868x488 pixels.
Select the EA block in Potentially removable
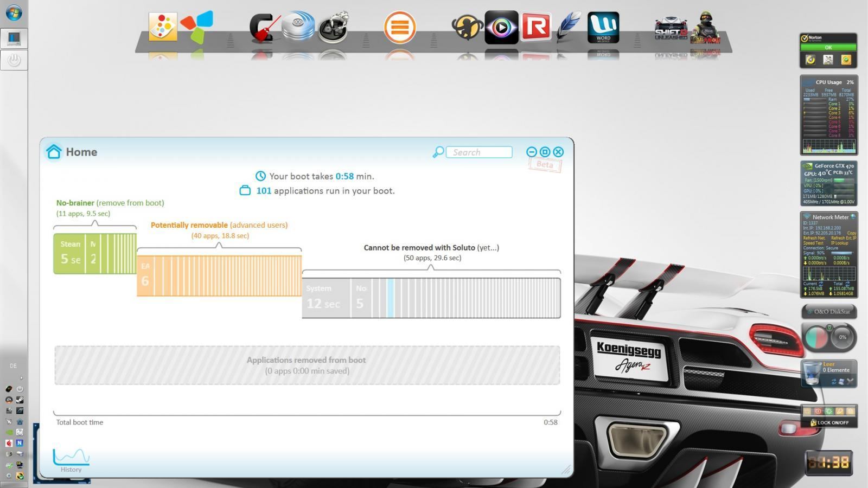click(145, 275)
